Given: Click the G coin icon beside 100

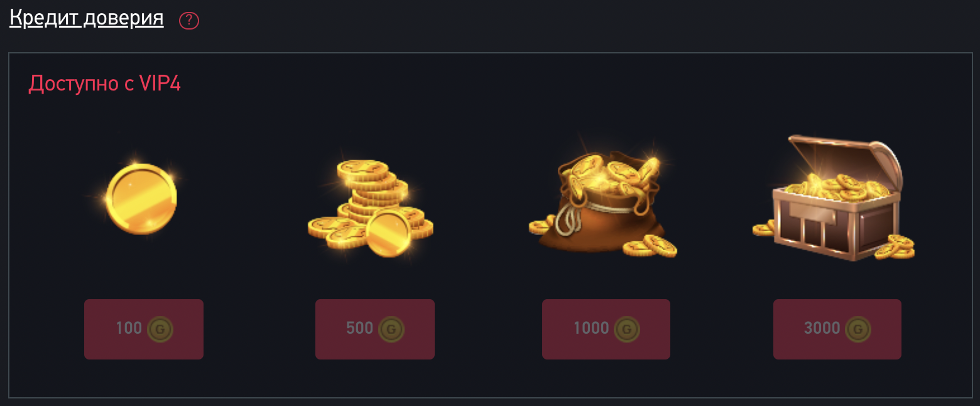Looking at the screenshot, I should point(160,329).
